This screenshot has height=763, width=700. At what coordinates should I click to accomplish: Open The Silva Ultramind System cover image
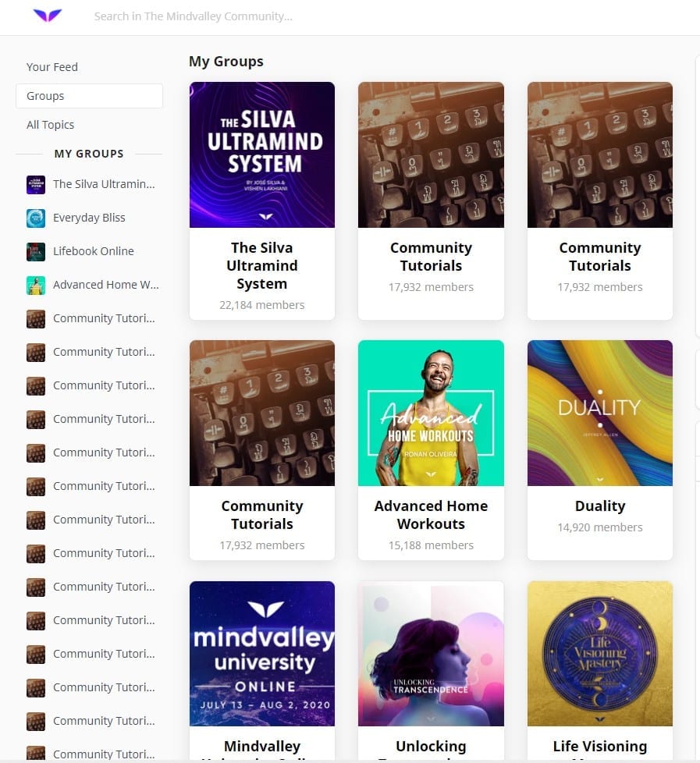click(x=262, y=154)
